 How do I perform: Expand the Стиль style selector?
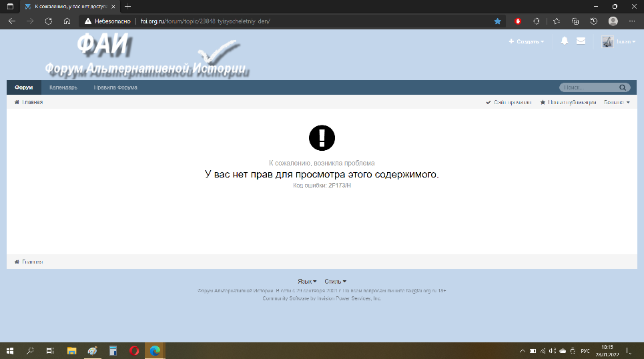(335, 282)
